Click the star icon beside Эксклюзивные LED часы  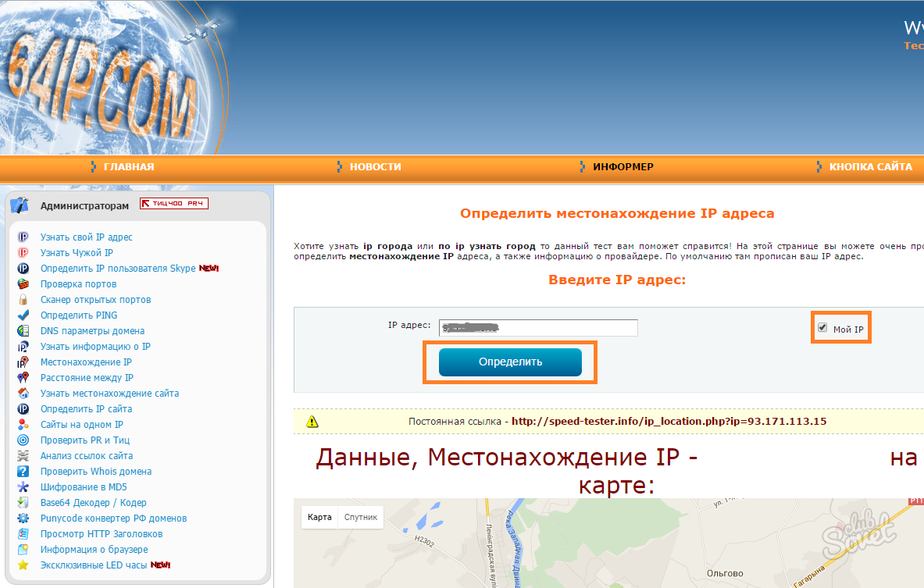[23, 565]
